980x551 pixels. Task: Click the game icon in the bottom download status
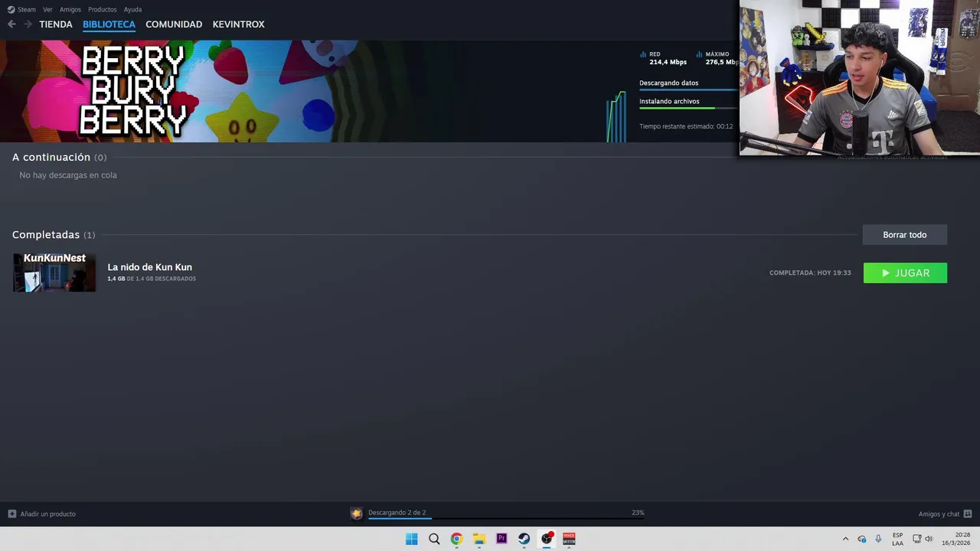tap(356, 514)
